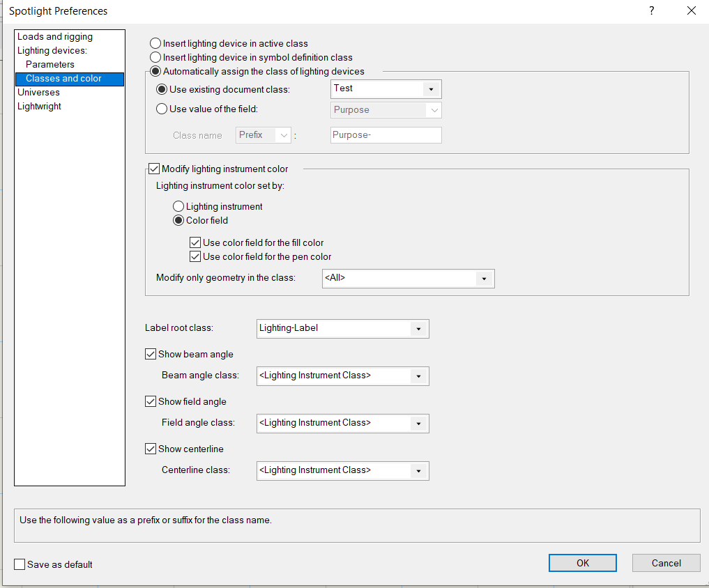Open the Parameters preferences page
This screenshot has width=709, height=588.
[50, 64]
